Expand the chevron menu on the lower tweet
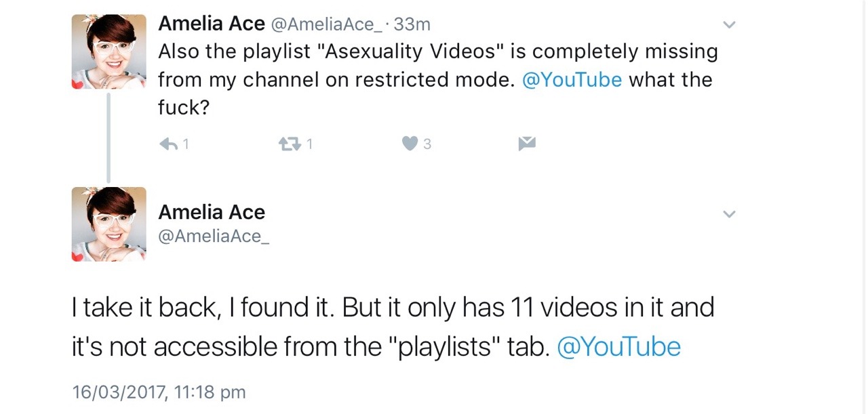The image size is (868, 414). tap(729, 214)
